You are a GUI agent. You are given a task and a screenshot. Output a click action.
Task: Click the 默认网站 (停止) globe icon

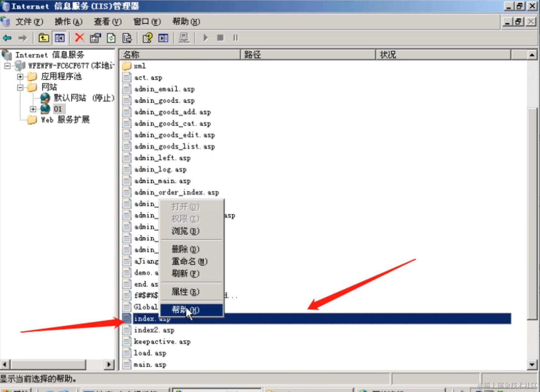click(45, 98)
